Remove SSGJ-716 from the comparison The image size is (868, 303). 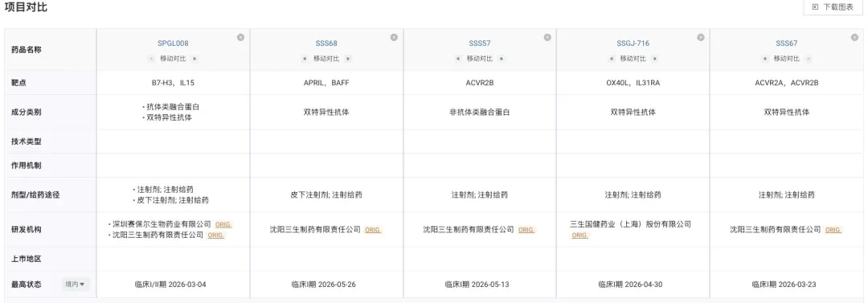(x=700, y=37)
